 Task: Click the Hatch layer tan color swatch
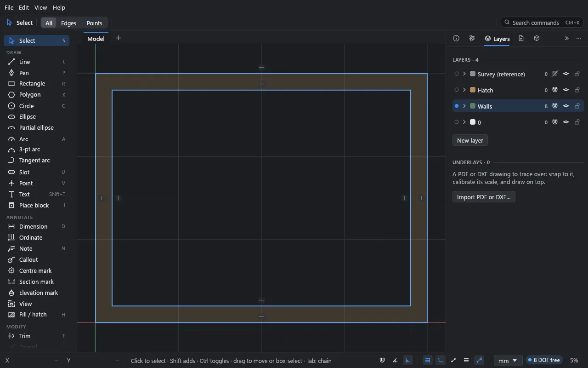point(473,90)
